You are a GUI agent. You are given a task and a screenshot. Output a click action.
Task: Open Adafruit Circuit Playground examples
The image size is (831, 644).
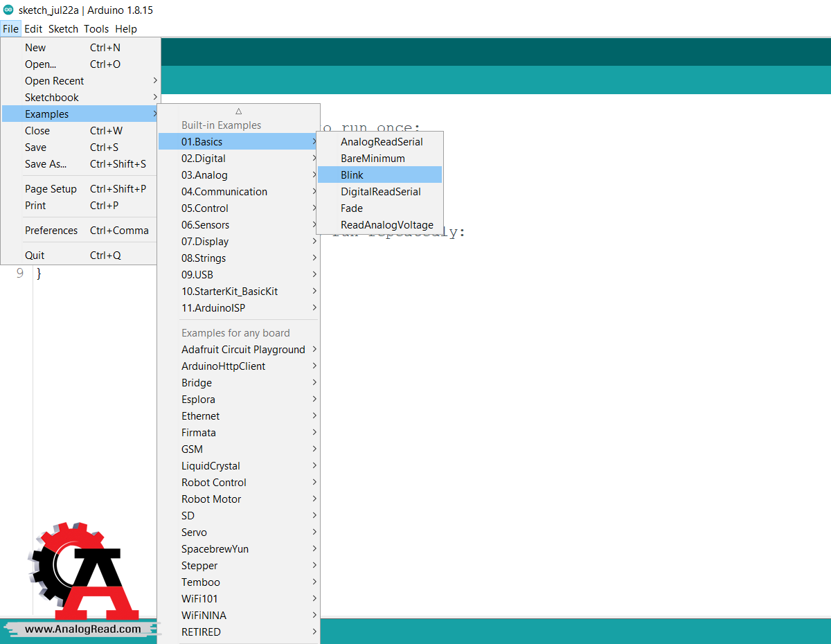[x=239, y=350]
